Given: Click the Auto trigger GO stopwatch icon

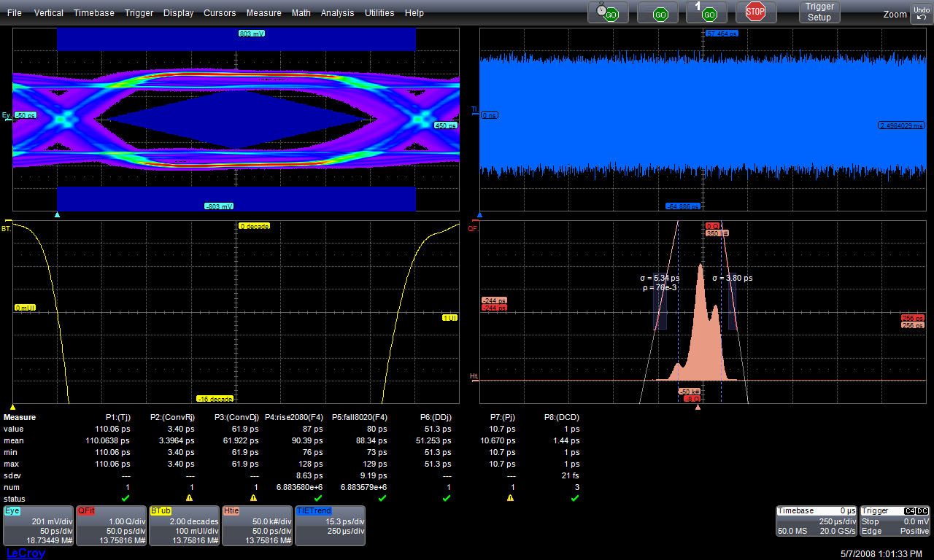Looking at the screenshot, I should pos(608,12).
